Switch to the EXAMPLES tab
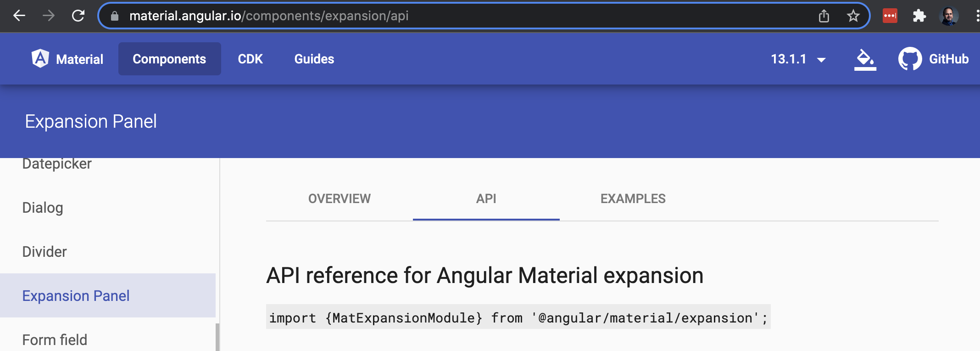980x351 pixels. coord(633,198)
